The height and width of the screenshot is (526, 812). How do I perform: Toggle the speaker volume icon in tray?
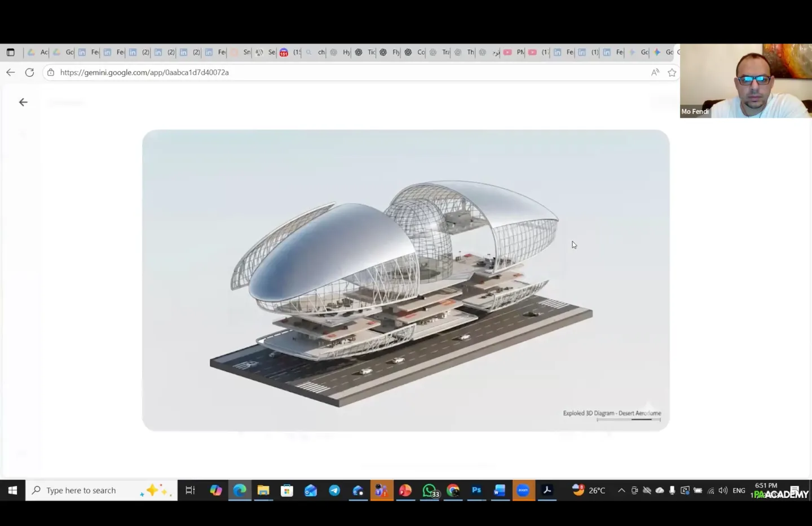(723, 490)
